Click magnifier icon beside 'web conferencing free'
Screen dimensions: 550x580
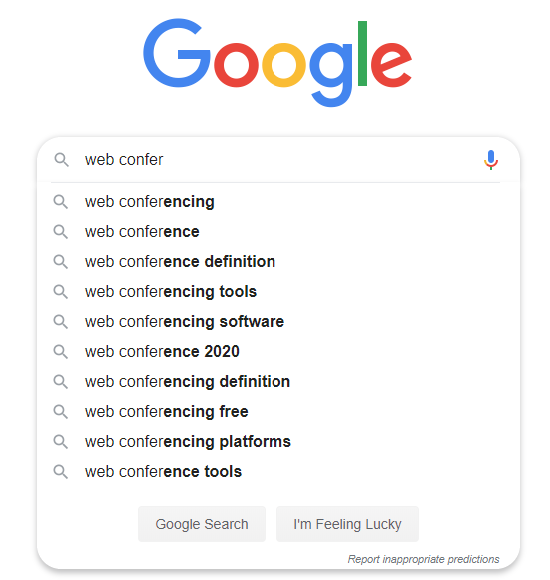coord(61,411)
